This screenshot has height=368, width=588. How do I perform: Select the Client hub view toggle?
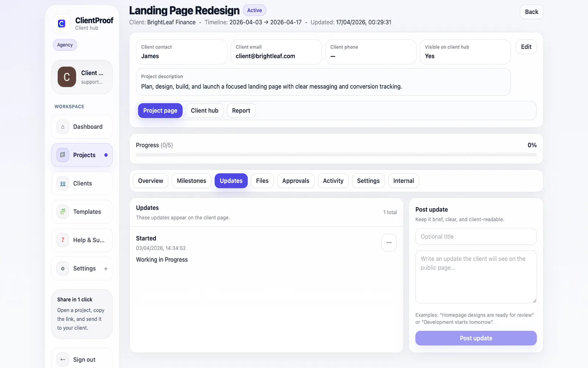[205, 111]
